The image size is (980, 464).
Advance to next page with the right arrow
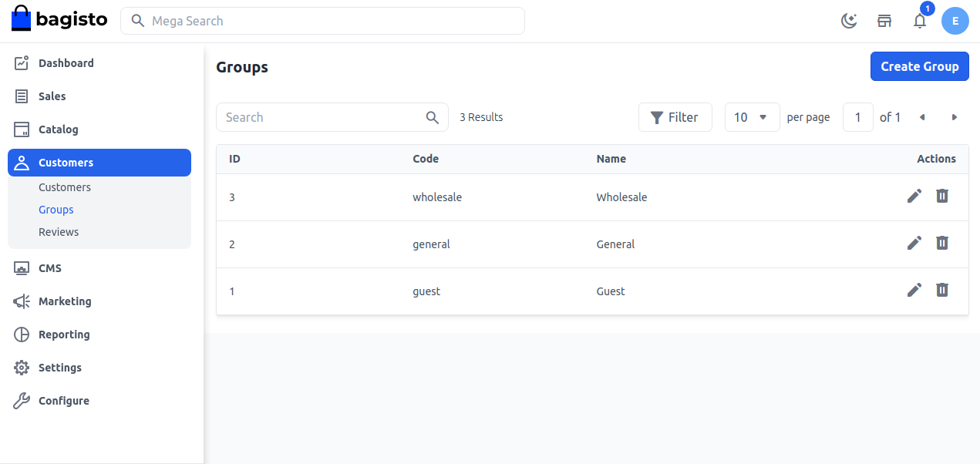click(954, 116)
